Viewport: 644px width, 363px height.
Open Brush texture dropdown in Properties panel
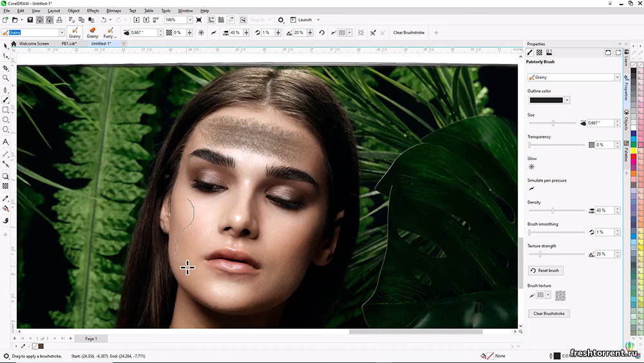pyautogui.click(x=548, y=295)
